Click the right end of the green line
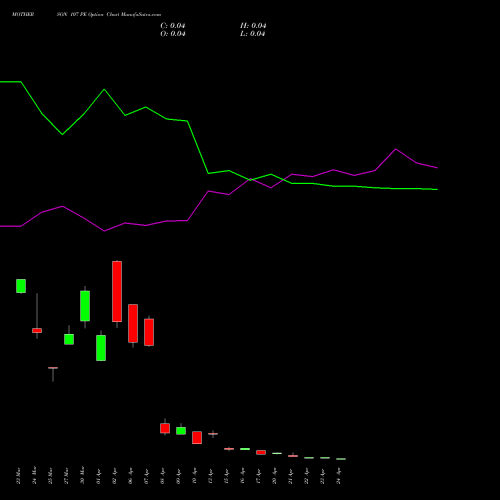500x500 pixels. tap(437, 189)
